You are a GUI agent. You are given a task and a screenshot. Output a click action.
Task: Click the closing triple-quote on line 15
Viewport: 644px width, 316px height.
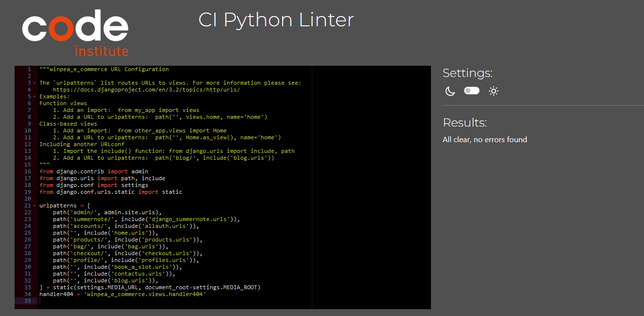tap(44, 165)
